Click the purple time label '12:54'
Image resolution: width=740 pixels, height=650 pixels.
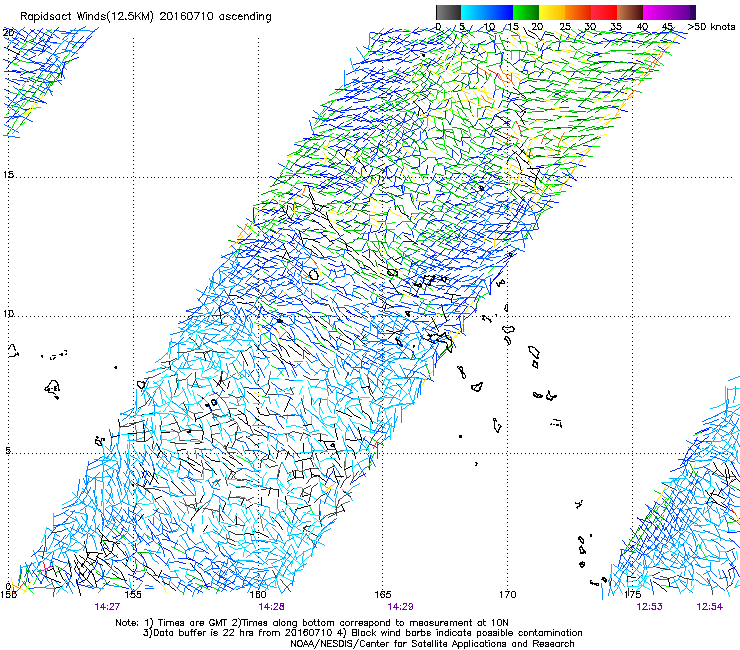click(709, 607)
